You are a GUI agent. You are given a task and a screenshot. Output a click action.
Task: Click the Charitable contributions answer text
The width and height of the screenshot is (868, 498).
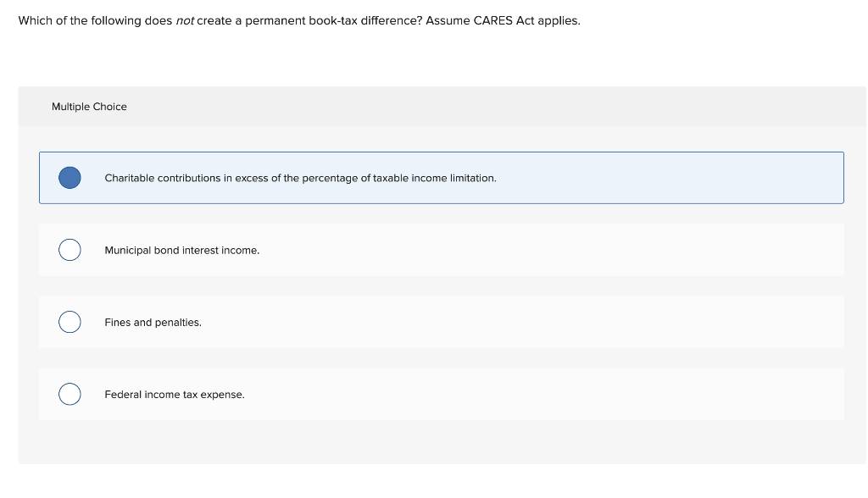301,178
